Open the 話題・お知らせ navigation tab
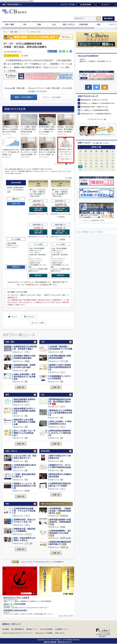Viewport: 117px width, 644px height. [69, 25]
